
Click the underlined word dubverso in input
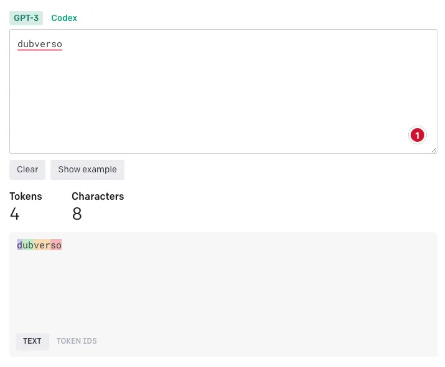(x=40, y=44)
